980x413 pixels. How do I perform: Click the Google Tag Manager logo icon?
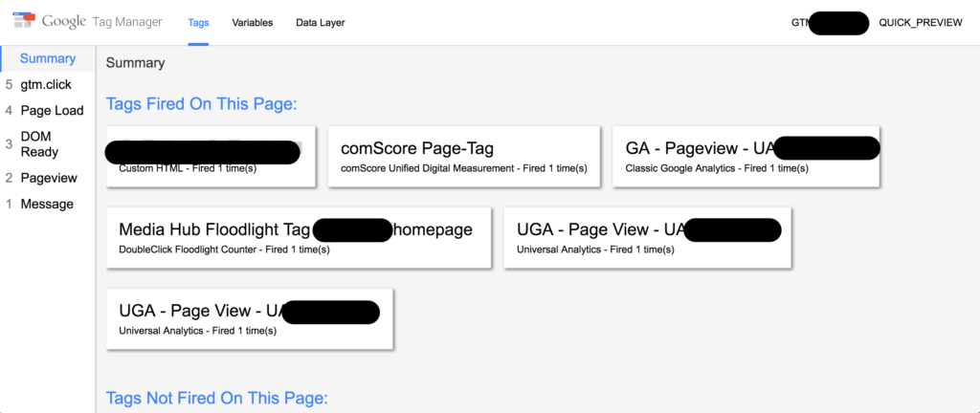(x=25, y=21)
